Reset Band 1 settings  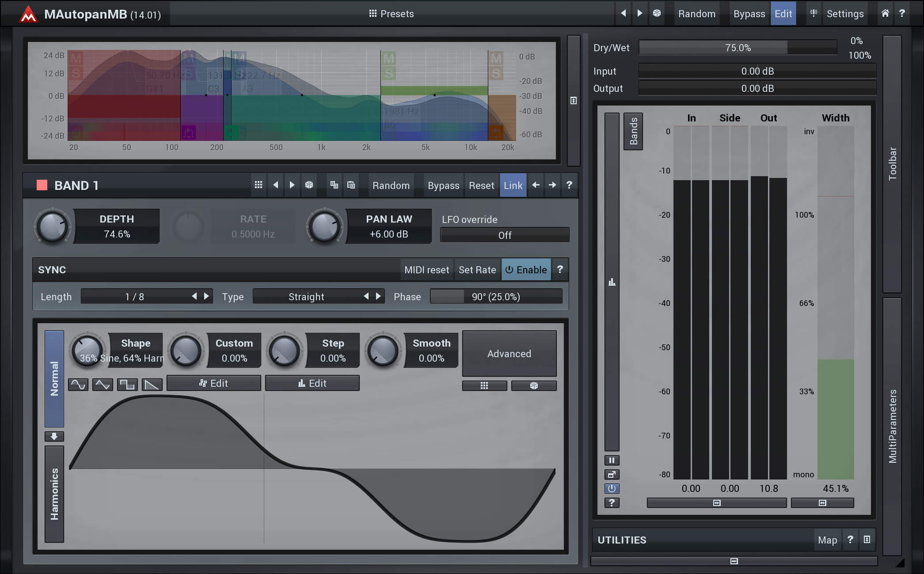[x=481, y=185]
